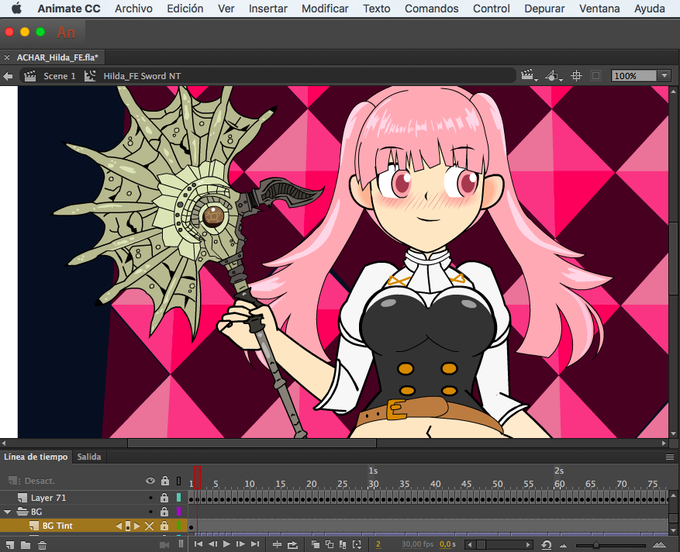The width and height of the screenshot is (680, 552).
Task: Open the Texto menu
Action: pos(376,8)
